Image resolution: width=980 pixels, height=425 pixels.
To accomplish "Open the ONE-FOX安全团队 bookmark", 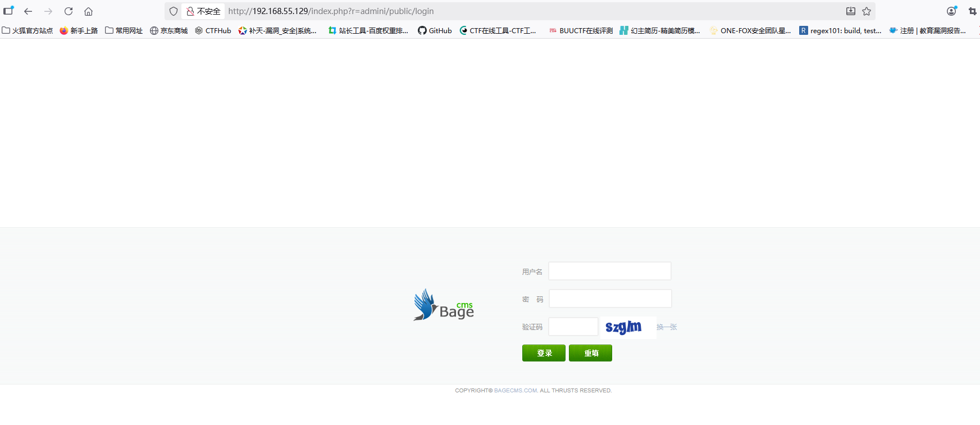I will (x=750, y=30).
